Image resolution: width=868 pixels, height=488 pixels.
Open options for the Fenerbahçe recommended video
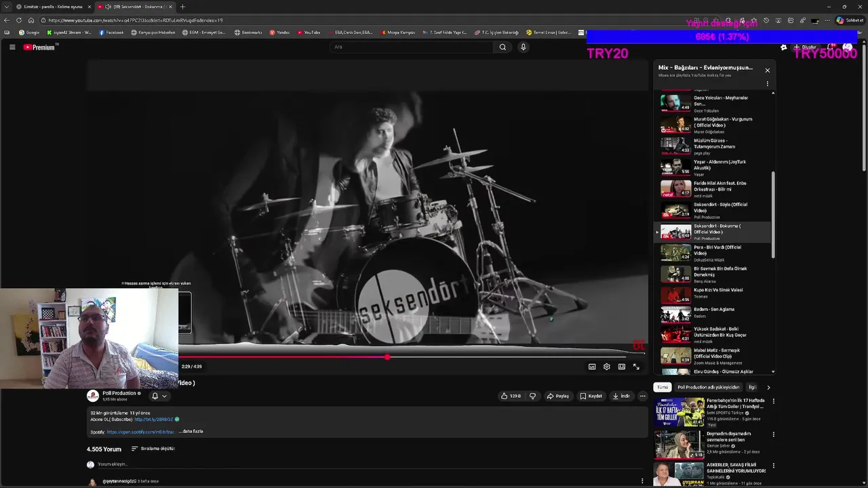(773, 401)
